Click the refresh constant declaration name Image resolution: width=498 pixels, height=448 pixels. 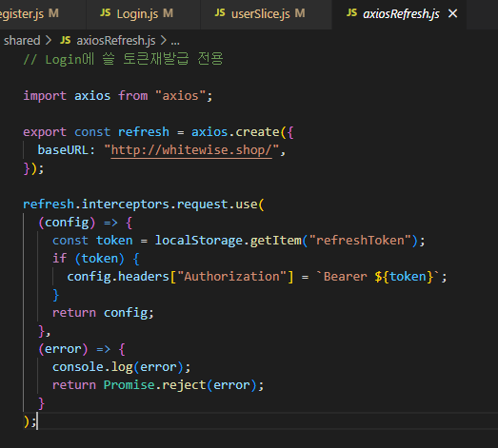point(144,132)
